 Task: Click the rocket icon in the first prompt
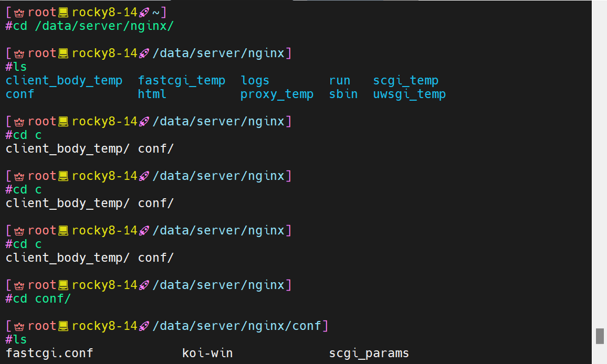144,13
